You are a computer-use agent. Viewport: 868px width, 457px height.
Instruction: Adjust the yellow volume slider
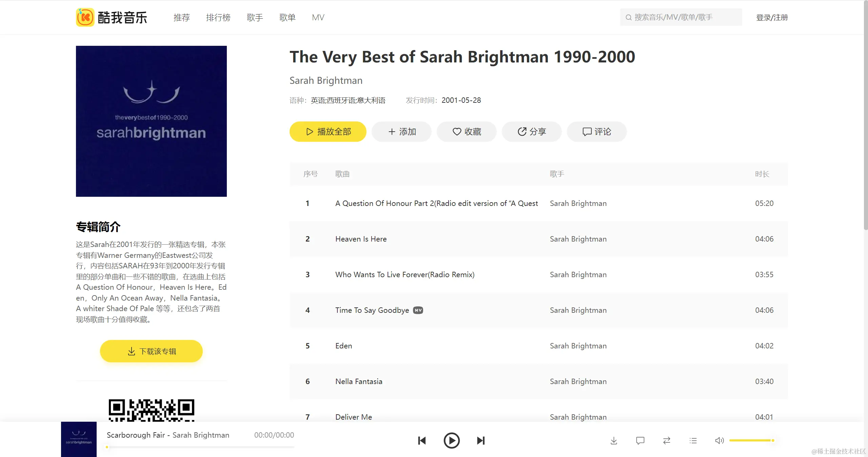coord(751,440)
